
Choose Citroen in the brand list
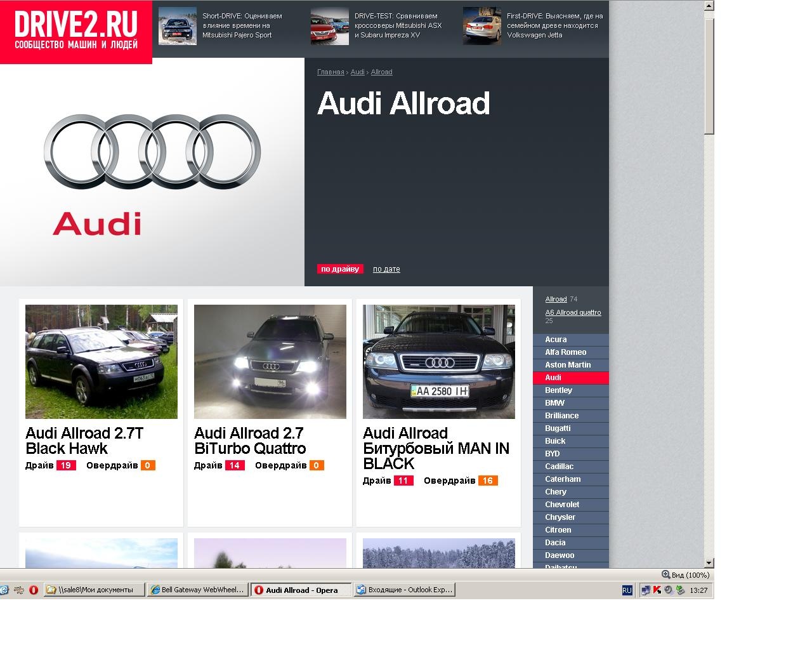click(571, 530)
